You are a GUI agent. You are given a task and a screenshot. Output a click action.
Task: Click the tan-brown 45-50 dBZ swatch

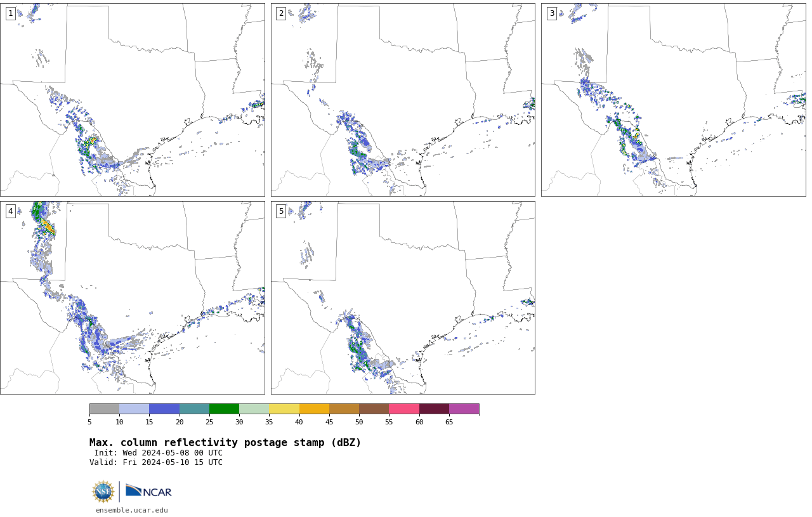pos(344,409)
